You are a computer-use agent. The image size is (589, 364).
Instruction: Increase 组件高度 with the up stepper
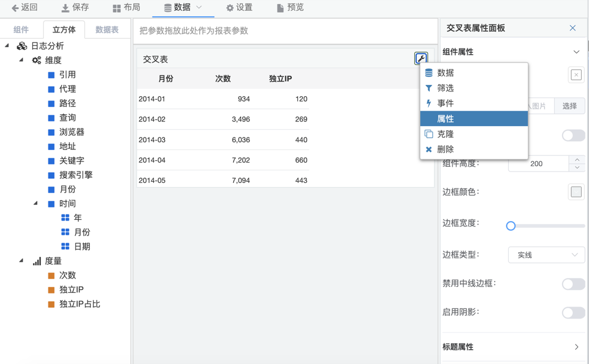[x=577, y=160]
